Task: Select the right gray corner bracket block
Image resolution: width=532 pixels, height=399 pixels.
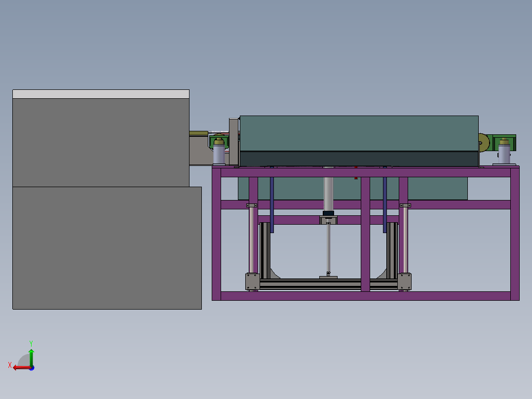Action: (404, 281)
